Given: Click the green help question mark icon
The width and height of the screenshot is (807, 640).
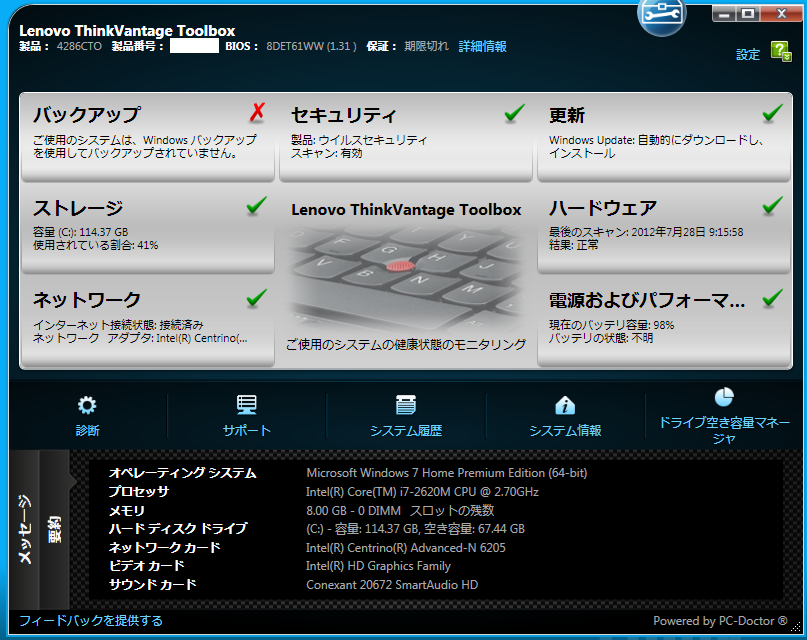Looking at the screenshot, I should (781, 51).
